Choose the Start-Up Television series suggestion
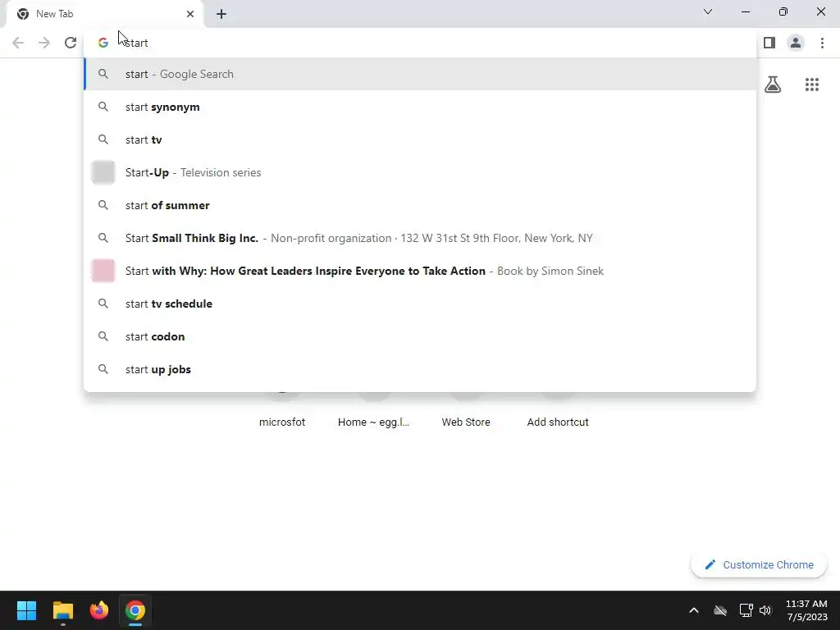Screen dimensions: 840x630 pyautogui.click(x=420, y=172)
